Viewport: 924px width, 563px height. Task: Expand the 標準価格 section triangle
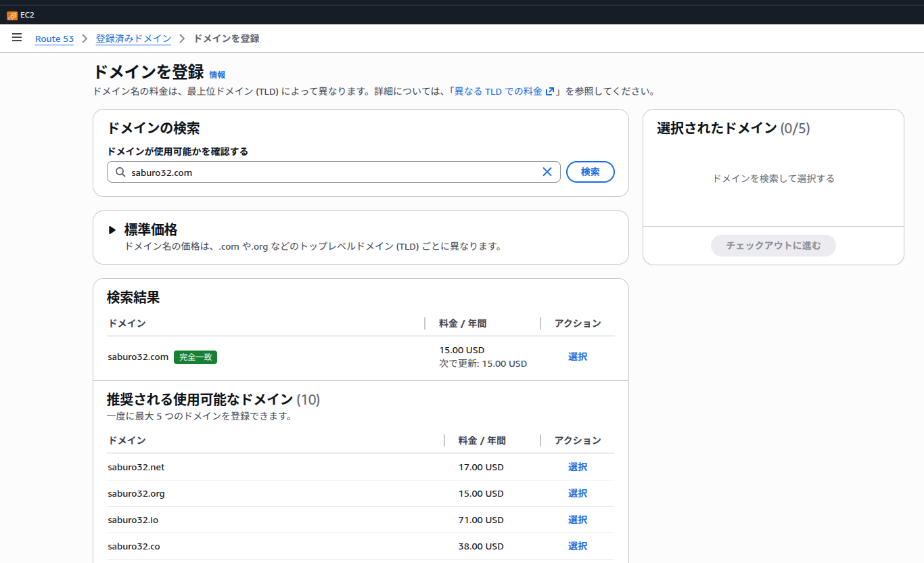112,230
